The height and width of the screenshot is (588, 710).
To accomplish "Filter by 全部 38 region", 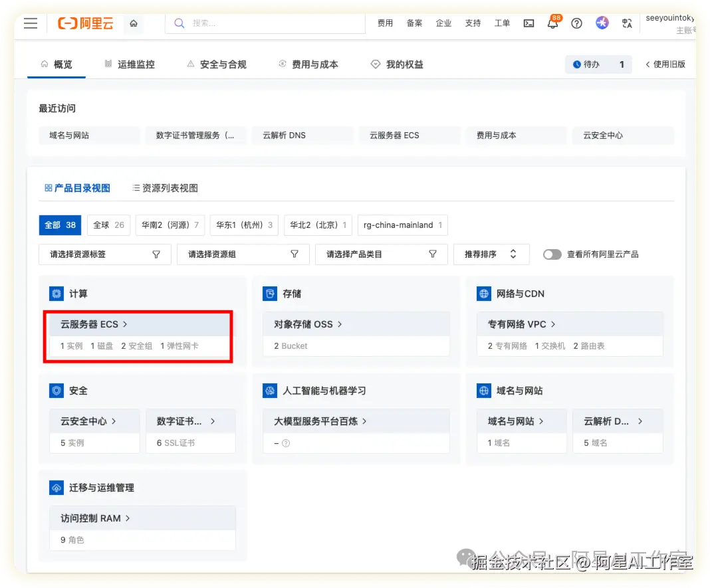I will pyautogui.click(x=60, y=225).
